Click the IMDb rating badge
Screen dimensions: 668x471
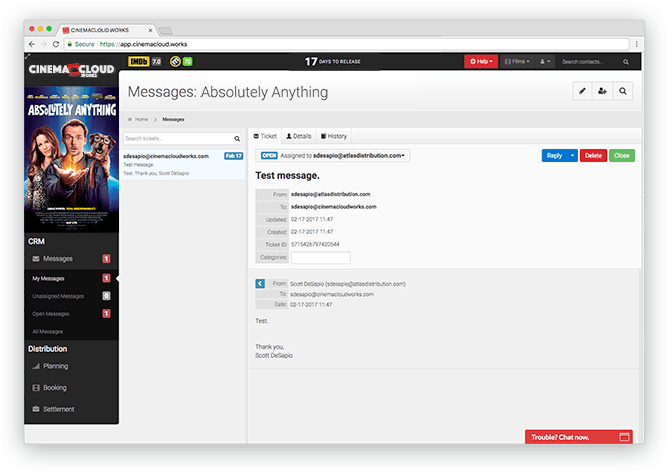138,62
